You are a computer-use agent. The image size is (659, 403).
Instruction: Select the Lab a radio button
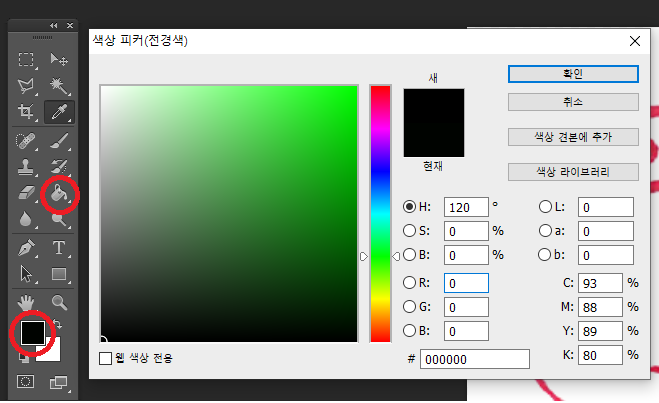[x=545, y=231]
